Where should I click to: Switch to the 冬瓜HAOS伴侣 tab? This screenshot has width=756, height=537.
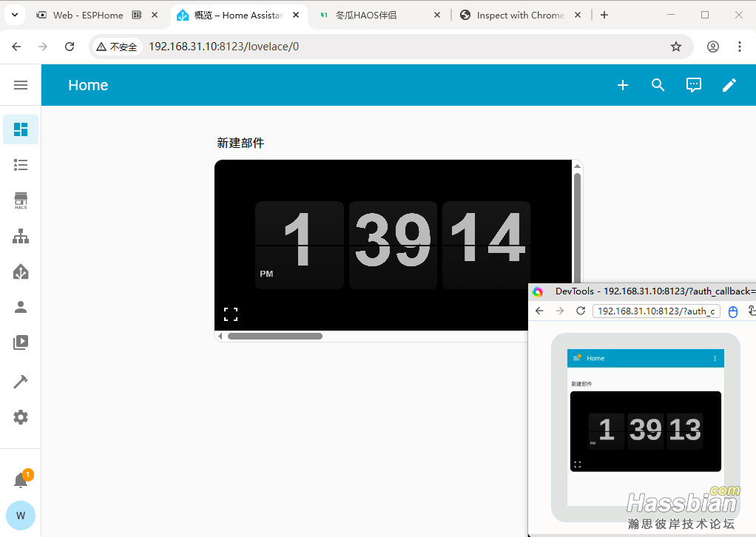coord(376,15)
